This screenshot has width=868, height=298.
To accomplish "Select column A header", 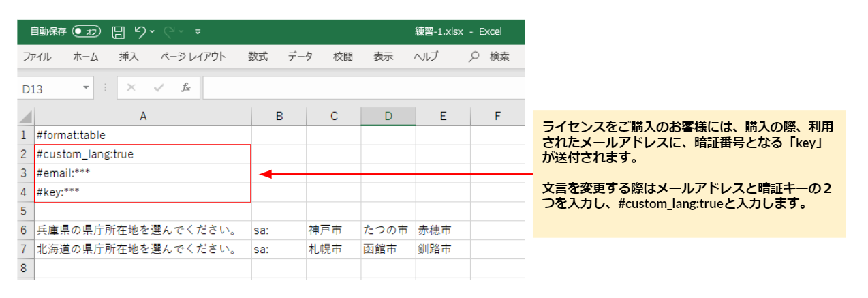I will 143,117.
